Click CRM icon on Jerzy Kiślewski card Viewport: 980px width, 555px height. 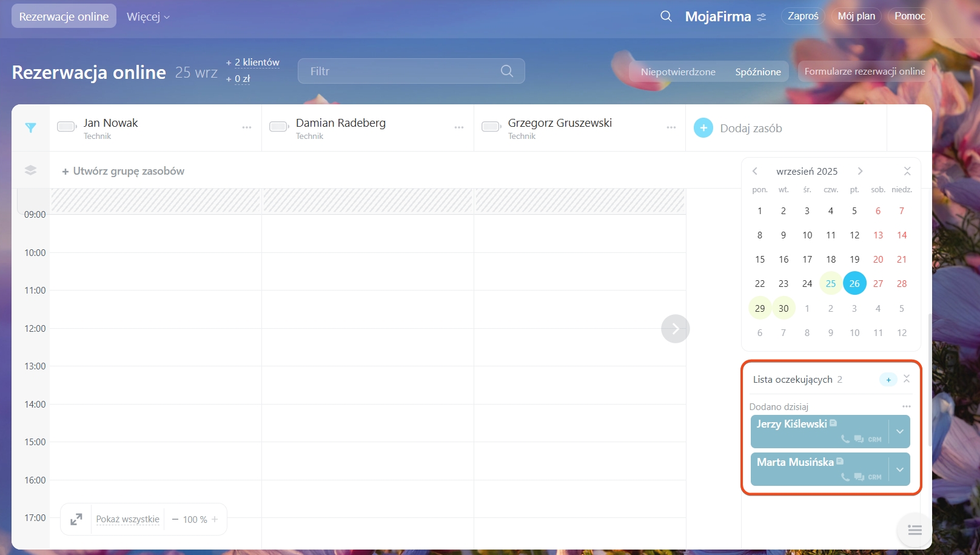pos(874,440)
